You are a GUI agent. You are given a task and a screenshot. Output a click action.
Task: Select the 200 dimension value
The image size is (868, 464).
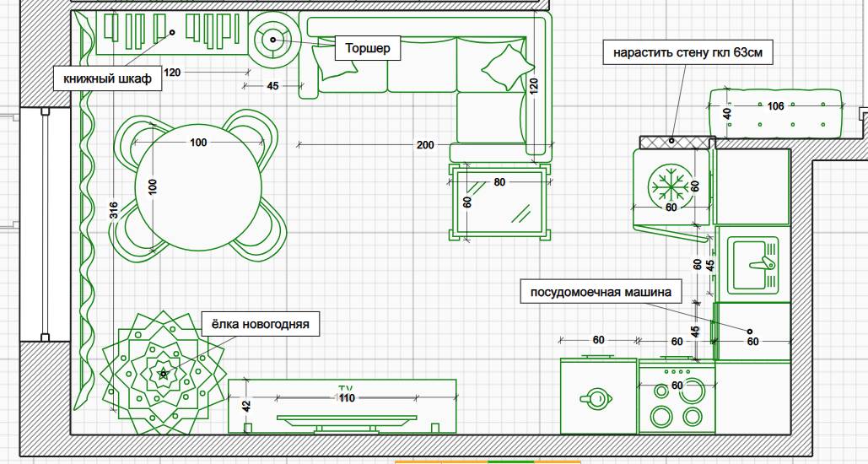coord(425,145)
